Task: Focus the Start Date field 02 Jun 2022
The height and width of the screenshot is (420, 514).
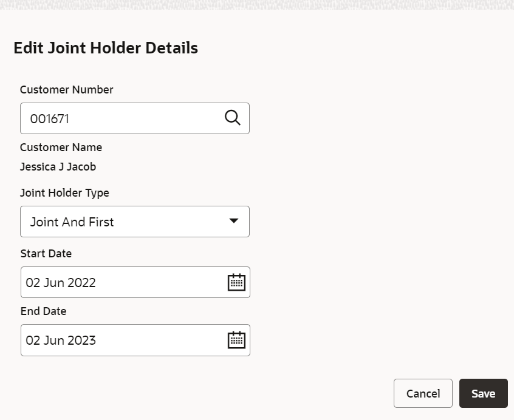Action: 135,282
